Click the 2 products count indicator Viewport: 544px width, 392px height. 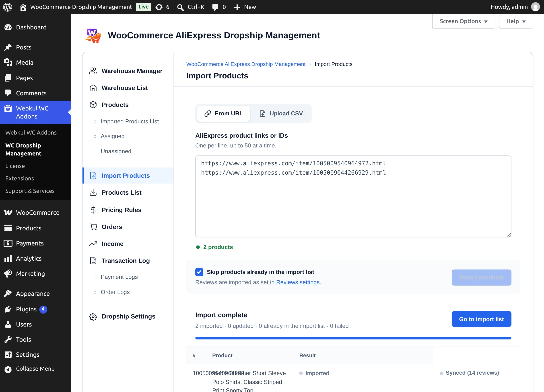coord(214,247)
